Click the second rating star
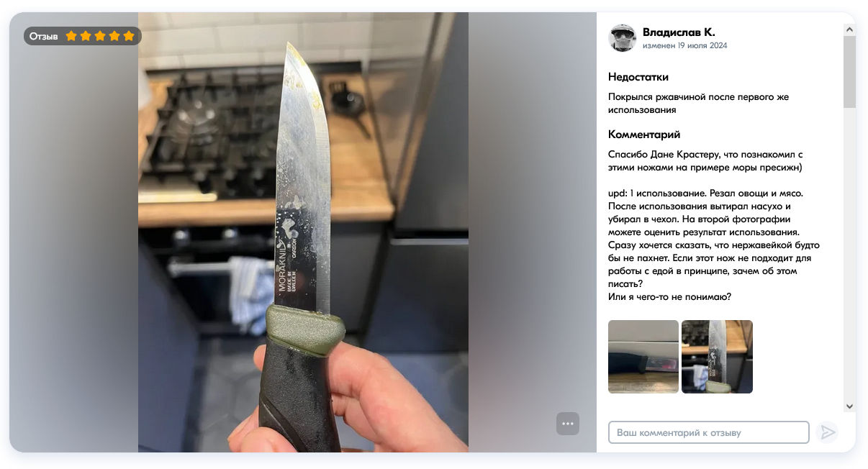Image resolution: width=868 pixels, height=469 pixels. click(x=86, y=36)
